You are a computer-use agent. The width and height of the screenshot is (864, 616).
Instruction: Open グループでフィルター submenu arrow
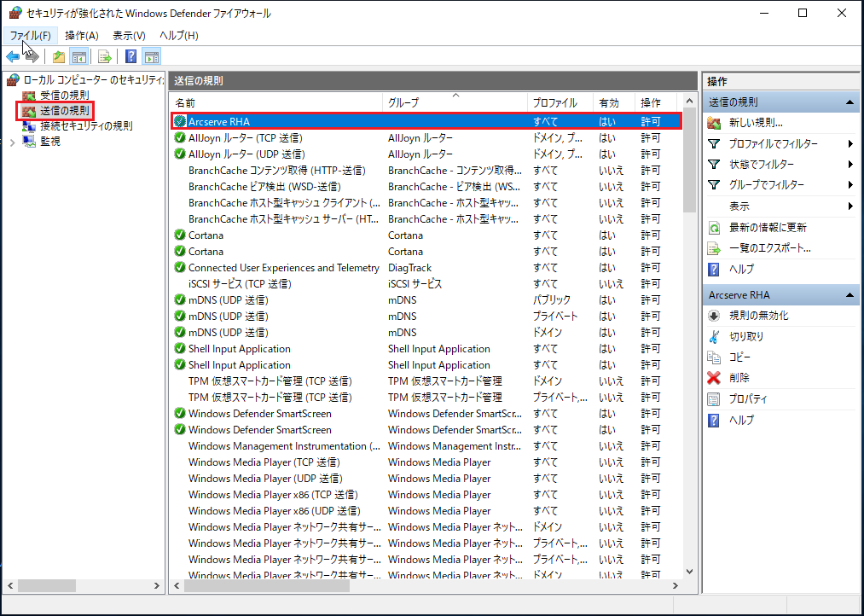click(850, 185)
